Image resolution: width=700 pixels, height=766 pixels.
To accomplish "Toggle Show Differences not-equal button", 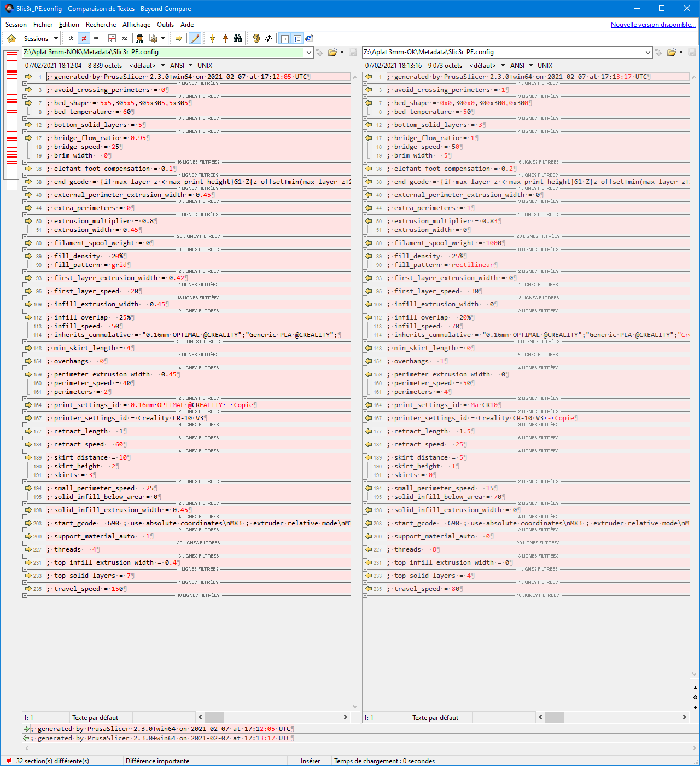I will [84, 38].
